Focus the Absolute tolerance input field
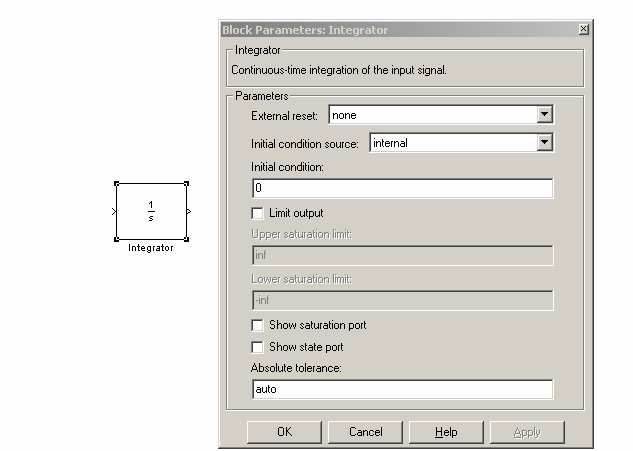The image size is (633, 451). tap(401, 389)
